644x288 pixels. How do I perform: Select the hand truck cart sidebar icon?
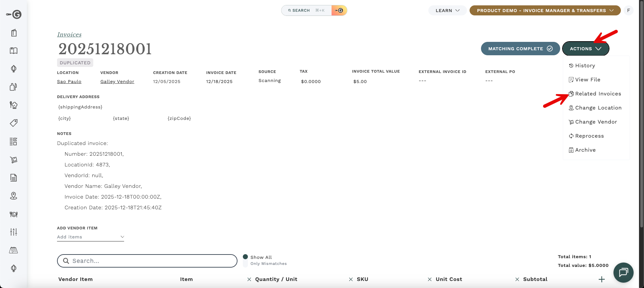[13, 160]
